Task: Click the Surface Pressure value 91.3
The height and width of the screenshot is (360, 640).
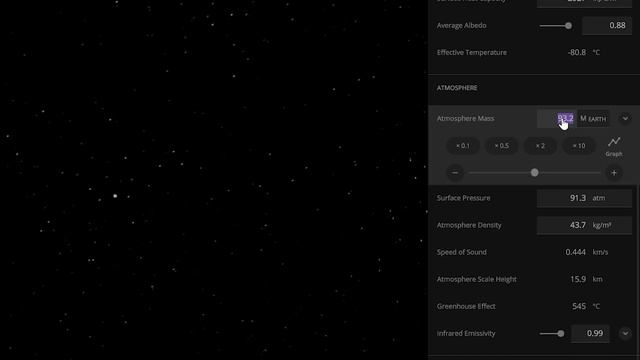Action: click(x=578, y=198)
